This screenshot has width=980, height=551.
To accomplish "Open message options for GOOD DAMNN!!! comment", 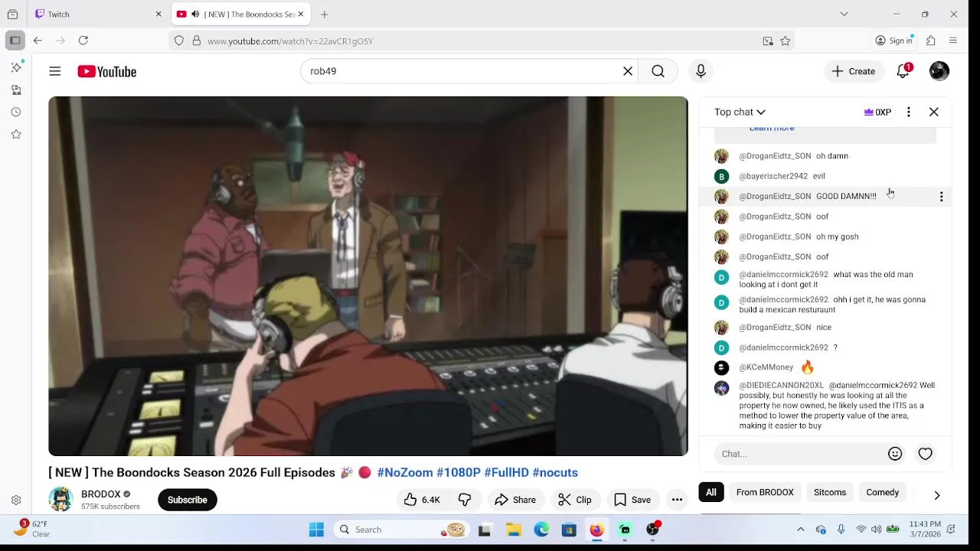I will click(941, 197).
